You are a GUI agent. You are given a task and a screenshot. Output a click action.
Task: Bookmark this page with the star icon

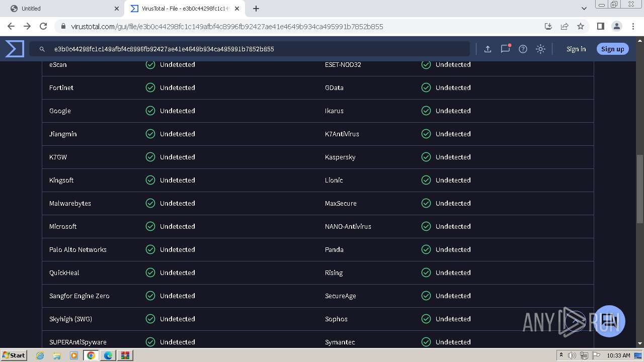click(581, 26)
